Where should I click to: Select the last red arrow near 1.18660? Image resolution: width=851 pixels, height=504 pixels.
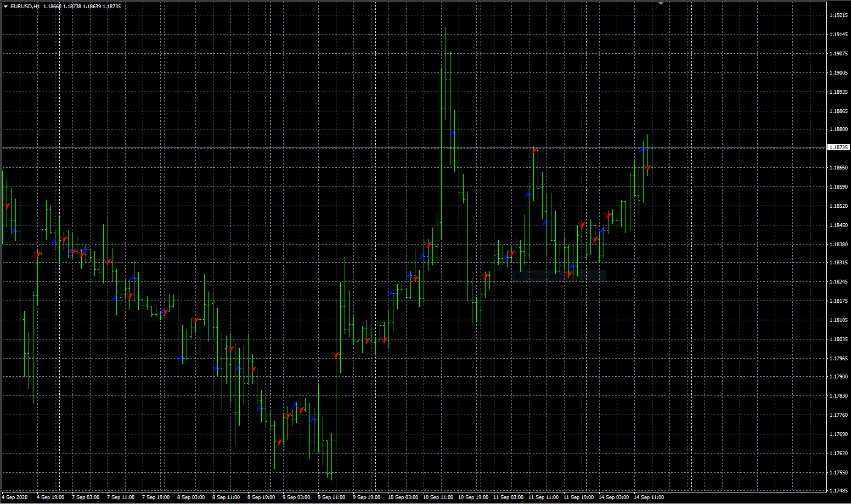point(648,167)
